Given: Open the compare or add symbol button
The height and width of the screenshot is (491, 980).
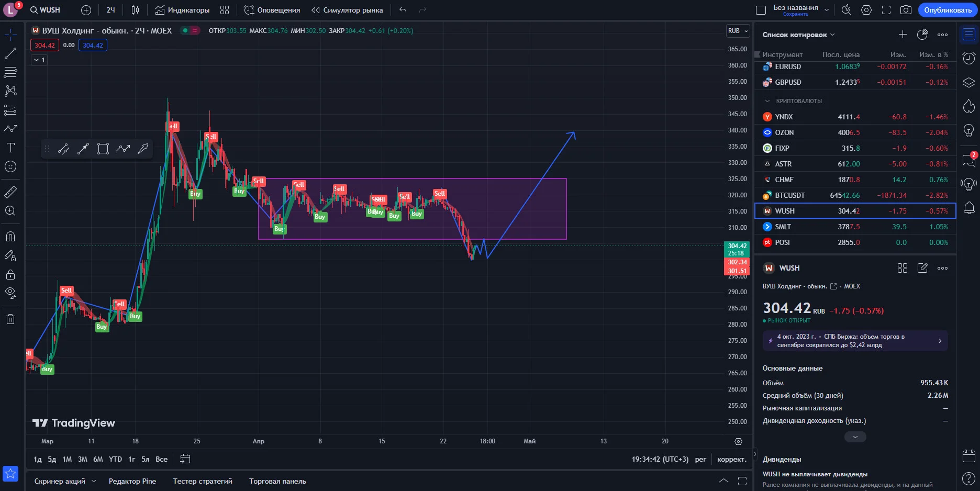Looking at the screenshot, I should click(x=86, y=10).
